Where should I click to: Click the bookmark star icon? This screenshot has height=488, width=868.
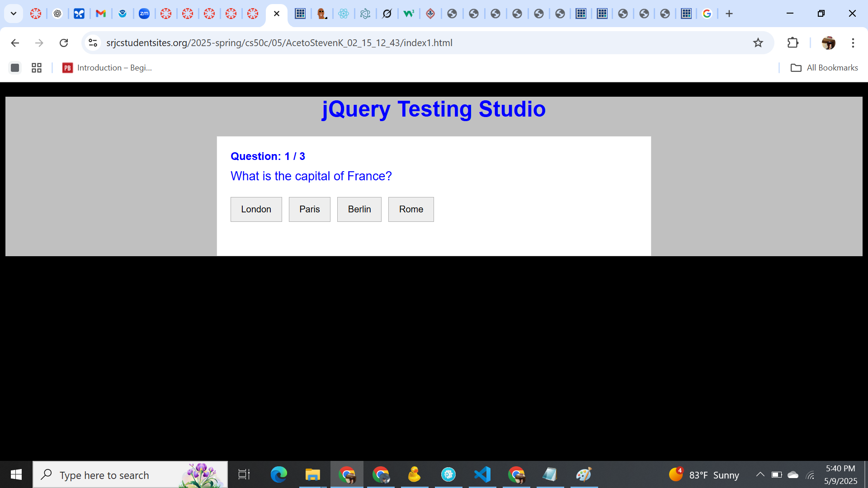point(758,42)
